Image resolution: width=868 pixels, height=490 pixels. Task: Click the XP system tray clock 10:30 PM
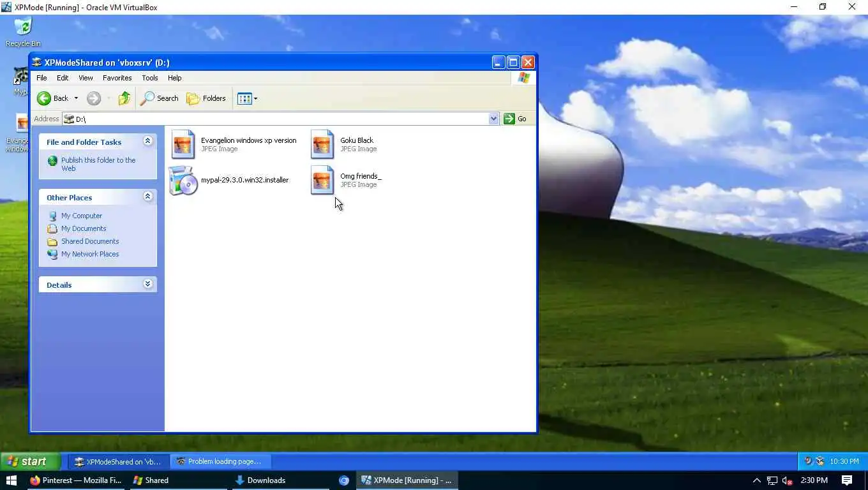[844, 461]
